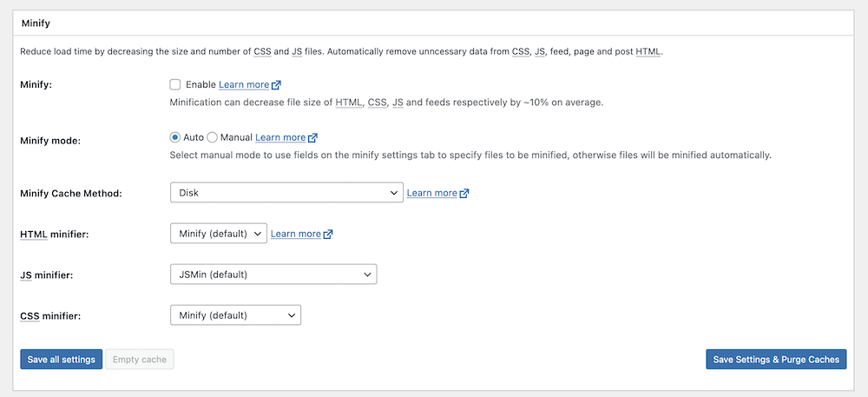Open Learn more link for Minify Cache Method
868x397 pixels.
(432, 193)
